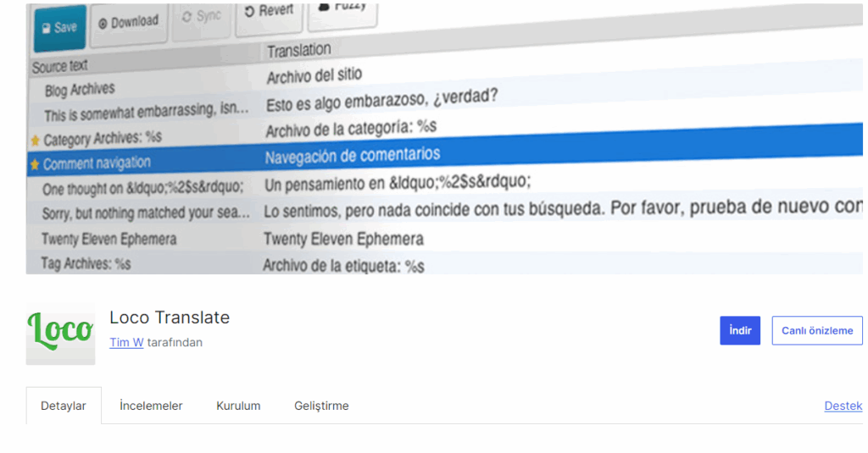This screenshot has height=453, width=868.
Task: Click the "Archivo del sitio" translation
Action: [x=314, y=75]
